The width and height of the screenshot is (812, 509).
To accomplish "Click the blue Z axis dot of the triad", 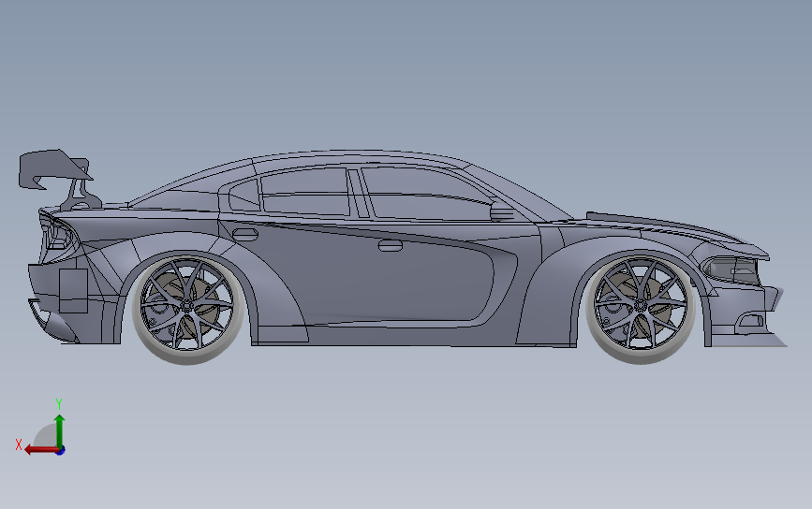I will (61, 451).
